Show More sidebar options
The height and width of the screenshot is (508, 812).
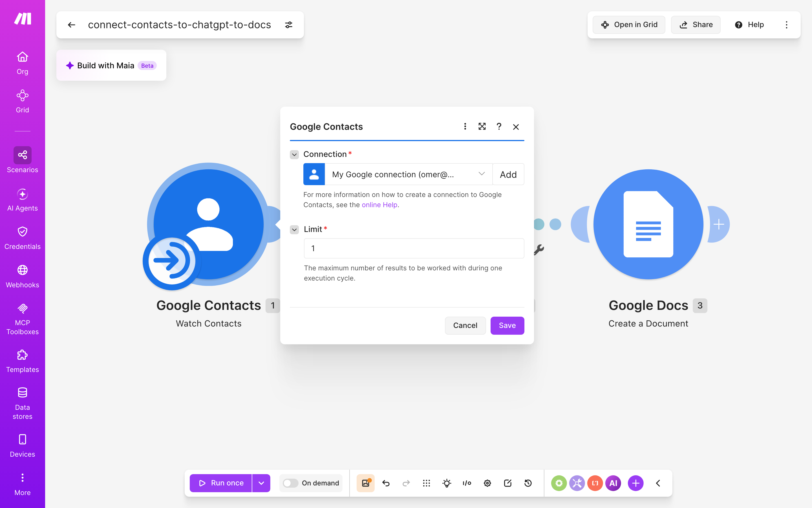[23, 484]
